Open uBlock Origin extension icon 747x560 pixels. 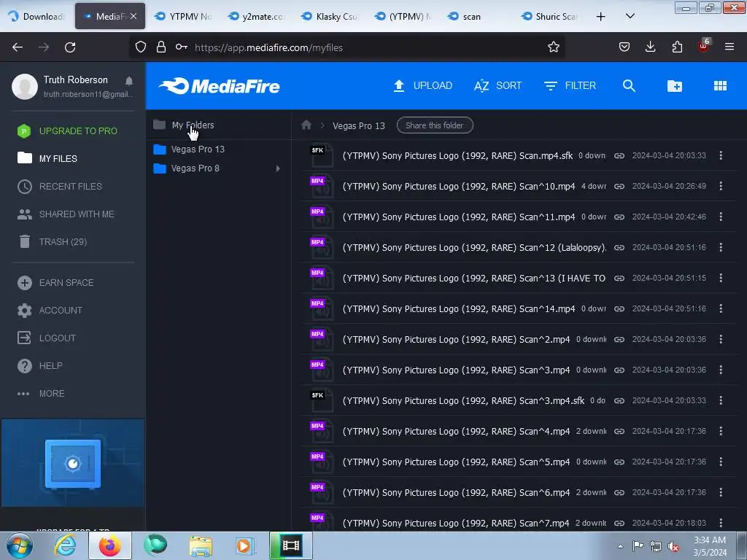[x=704, y=46]
